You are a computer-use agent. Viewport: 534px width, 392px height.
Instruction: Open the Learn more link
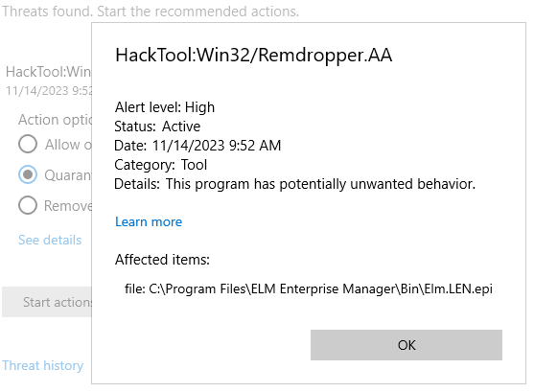(149, 221)
